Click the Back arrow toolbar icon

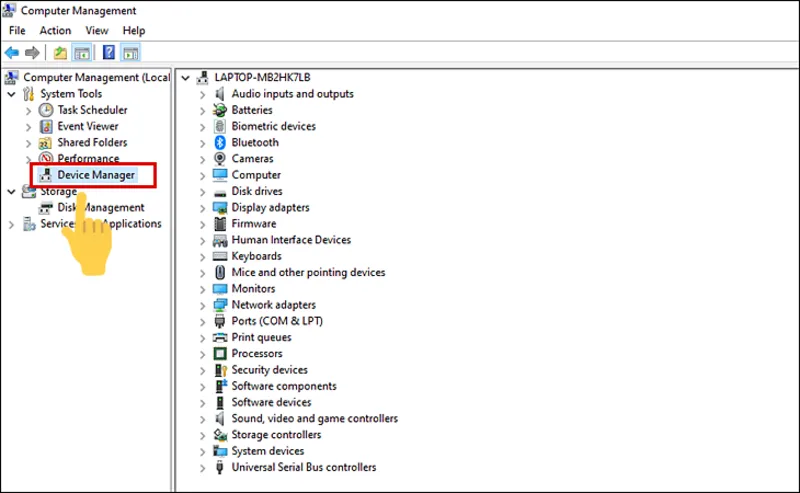point(12,52)
